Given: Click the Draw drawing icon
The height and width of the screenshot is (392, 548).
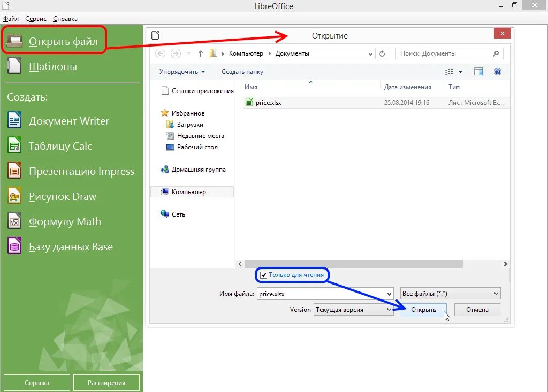Looking at the screenshot, I should [x=14, y=196].
